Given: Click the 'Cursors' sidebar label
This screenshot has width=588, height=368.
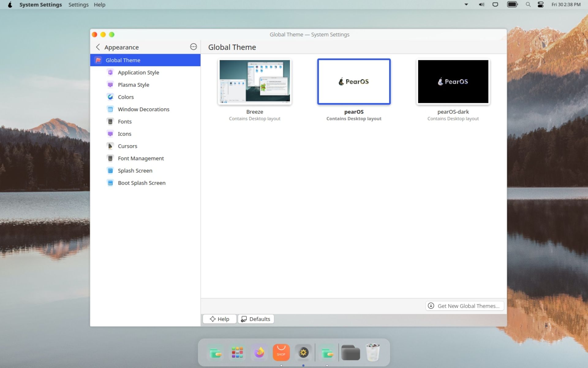Looking at the screenshot, I should 127,146.
